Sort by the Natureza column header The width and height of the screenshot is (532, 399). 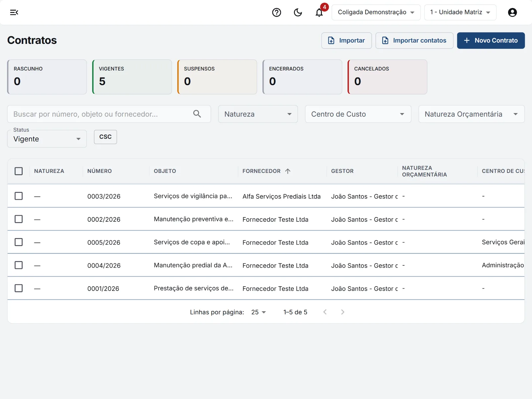(49, 171)
